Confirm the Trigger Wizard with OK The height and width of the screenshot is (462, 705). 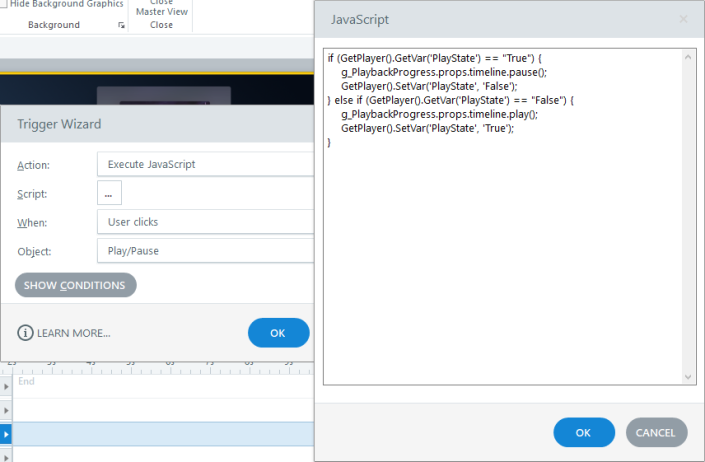point(278,333)
